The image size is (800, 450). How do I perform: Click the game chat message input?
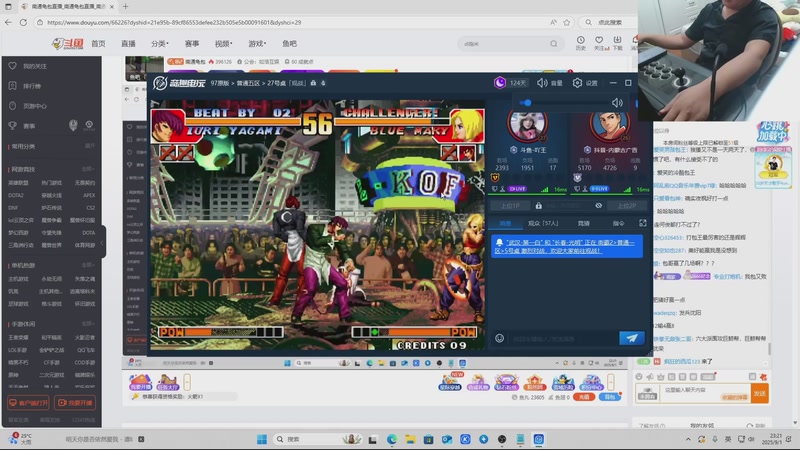[563, 338]
